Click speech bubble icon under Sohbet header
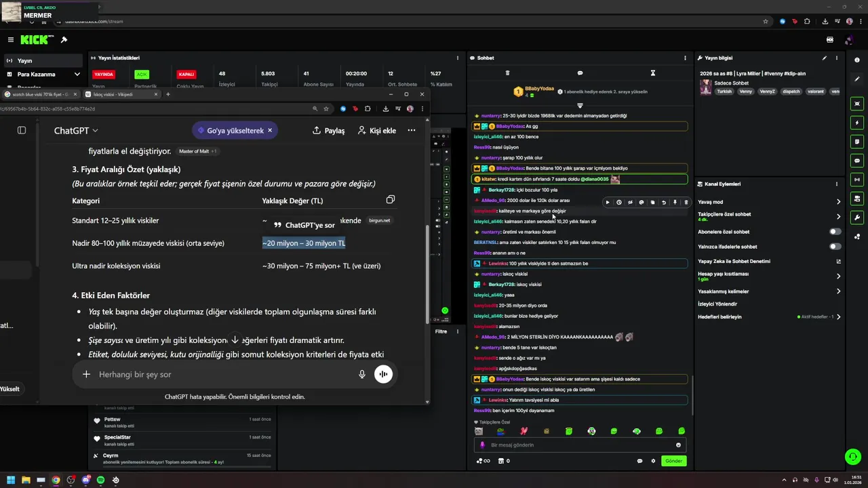Image resolution: width=868 pixels, height=488 pixels. pos(580,73)
